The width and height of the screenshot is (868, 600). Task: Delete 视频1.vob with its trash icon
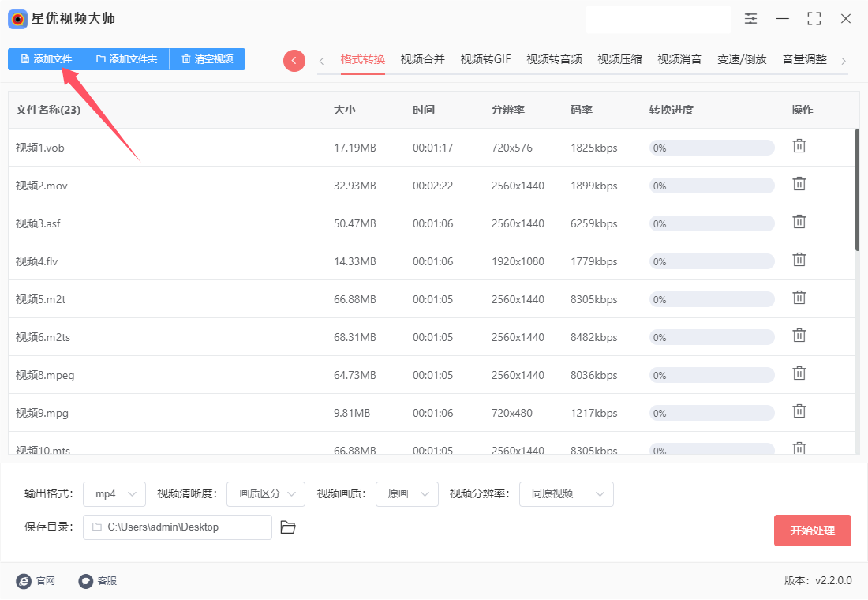[799, 146]
